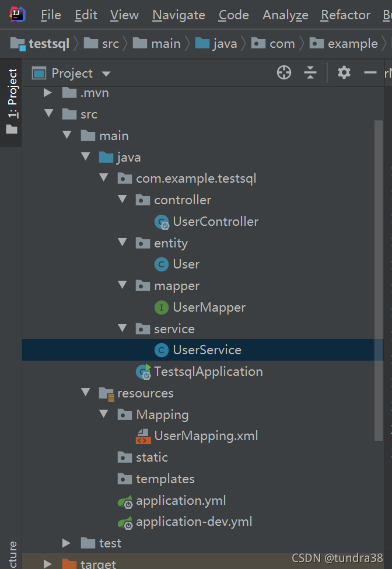Collapse the main folder arrow

(x=67, y=135)
